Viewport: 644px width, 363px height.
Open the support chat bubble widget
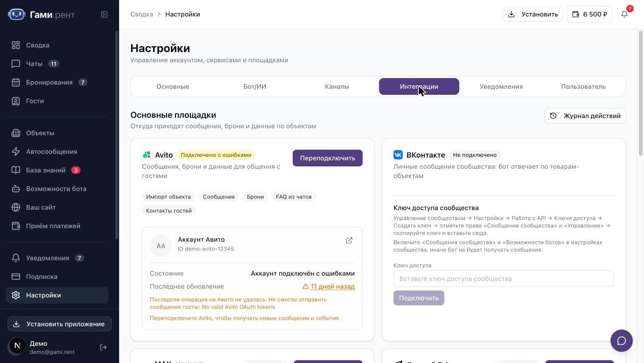pos(622,341)
